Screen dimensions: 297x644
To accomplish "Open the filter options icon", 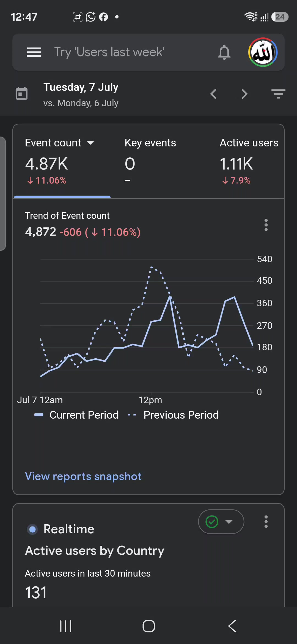I will [x=278, y=94].
